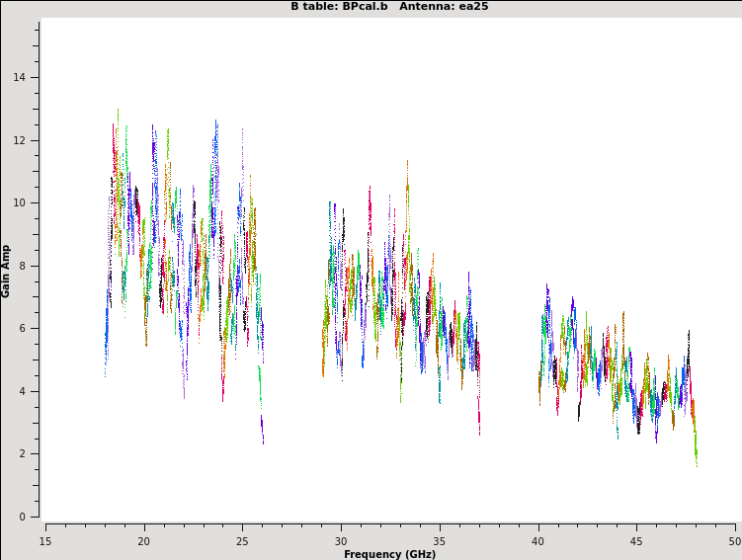Click the 'Gain Amp' y-axis label
This screenshot has width=742, height=560.
(x=6, y=271)
